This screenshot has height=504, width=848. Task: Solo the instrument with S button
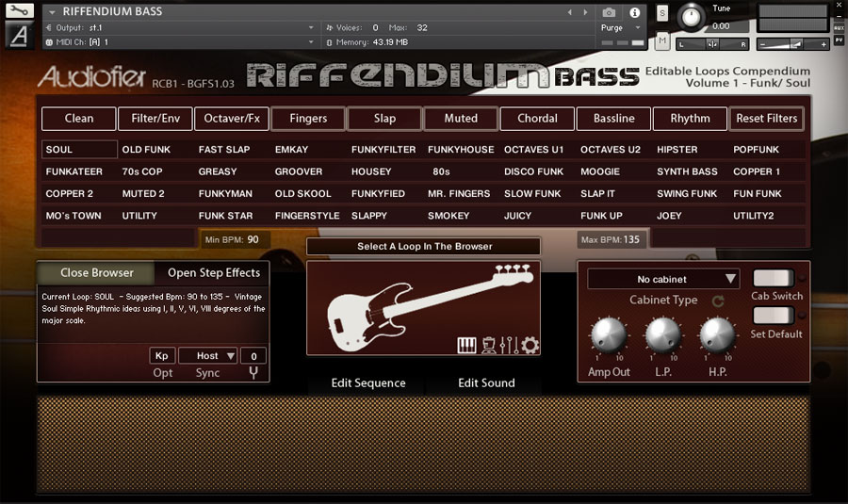pyautogui.click(x=662, y=13)
